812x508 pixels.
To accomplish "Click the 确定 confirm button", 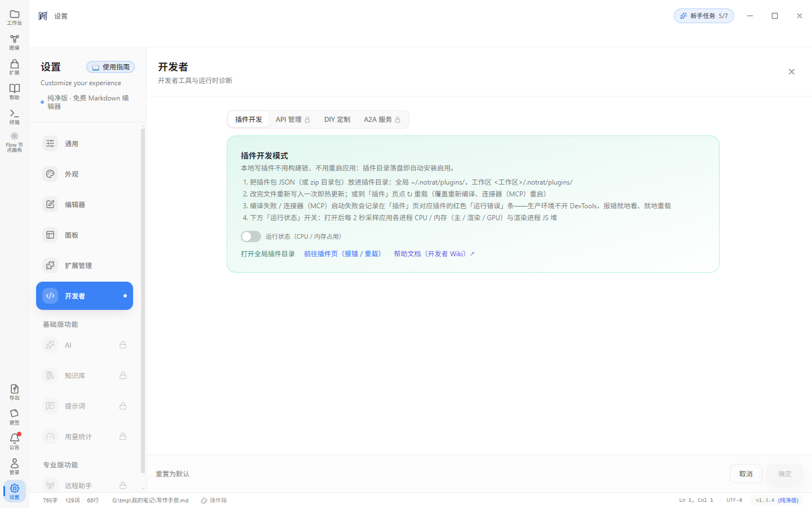I will (785, 474).
